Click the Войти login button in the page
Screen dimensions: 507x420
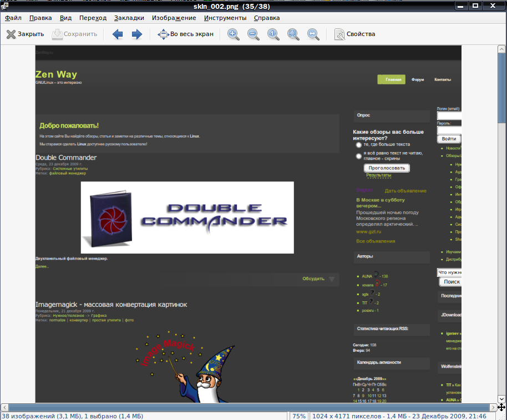[x=449, y=139]
